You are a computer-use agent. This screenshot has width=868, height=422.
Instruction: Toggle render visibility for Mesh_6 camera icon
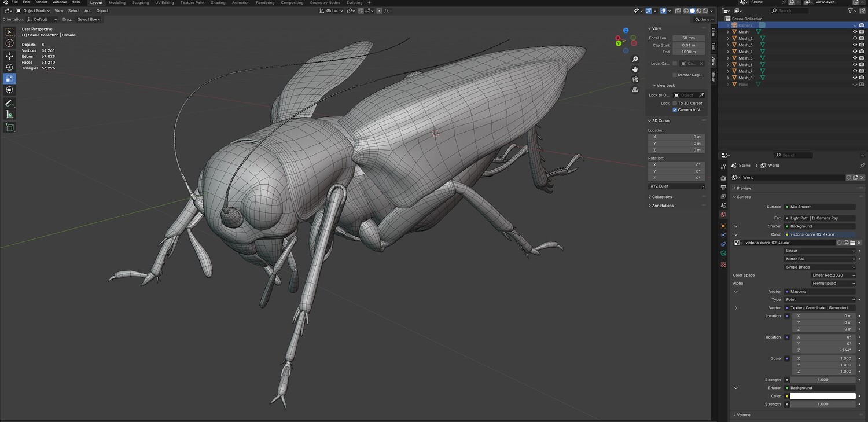click(862, 65)
